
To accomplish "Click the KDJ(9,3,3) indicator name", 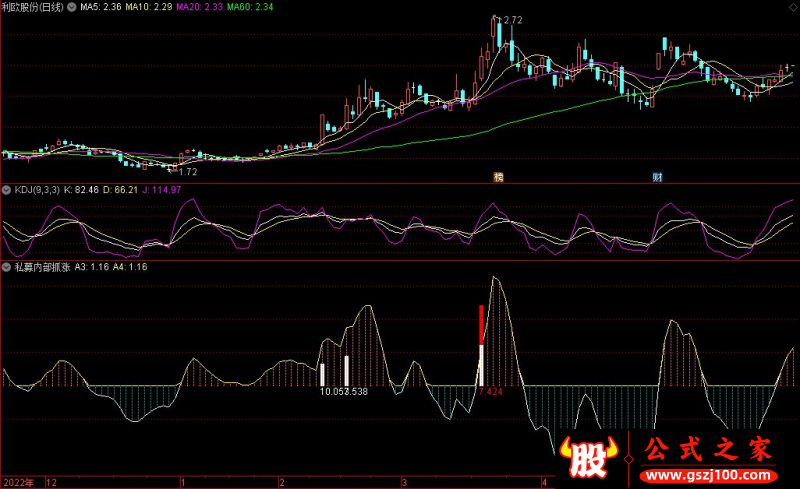I will coord(36,189).
